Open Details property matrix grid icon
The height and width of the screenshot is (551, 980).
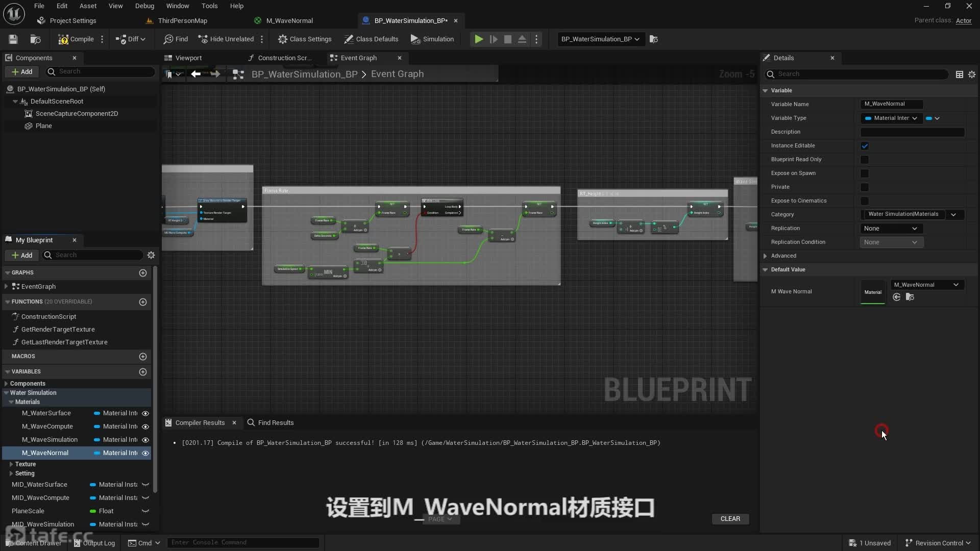pos(960,74)
